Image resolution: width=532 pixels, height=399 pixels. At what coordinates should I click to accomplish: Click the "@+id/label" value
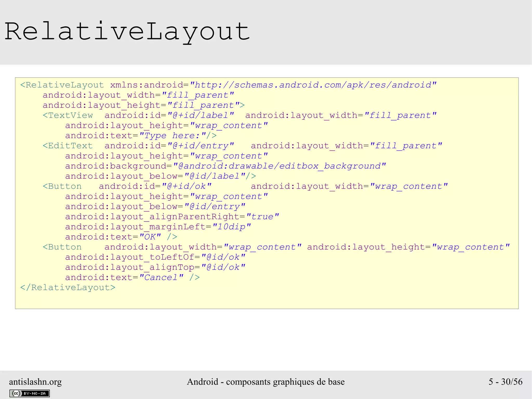[x=201, y=115]
